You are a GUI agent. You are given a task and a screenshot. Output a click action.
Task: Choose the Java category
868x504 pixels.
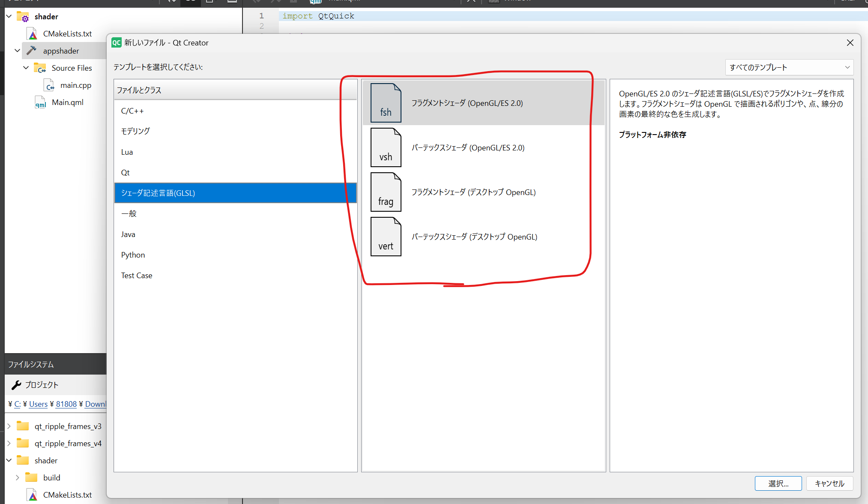[236, 234]
